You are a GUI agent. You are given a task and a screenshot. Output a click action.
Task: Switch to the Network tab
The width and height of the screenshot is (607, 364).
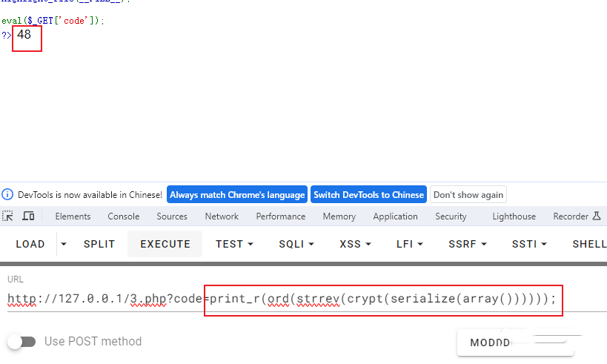click(222, 216)
